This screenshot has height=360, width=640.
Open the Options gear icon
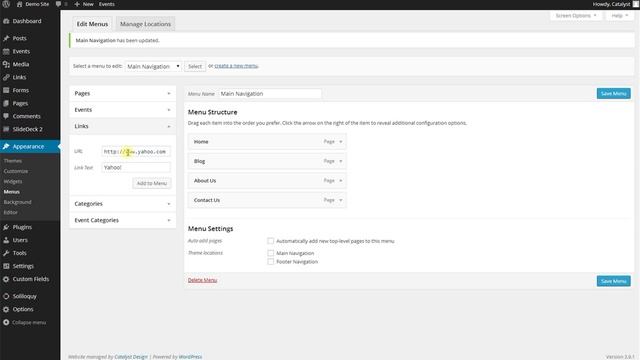pyautogui.click(x=6, y=309)
